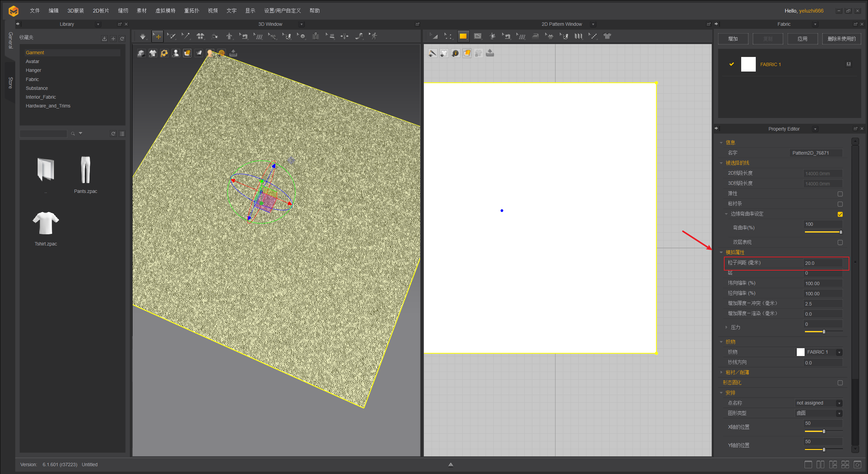Choose the button tool in 3D toolbar
The height and width of the screenshot is (474, 868).
pos(302,36)
